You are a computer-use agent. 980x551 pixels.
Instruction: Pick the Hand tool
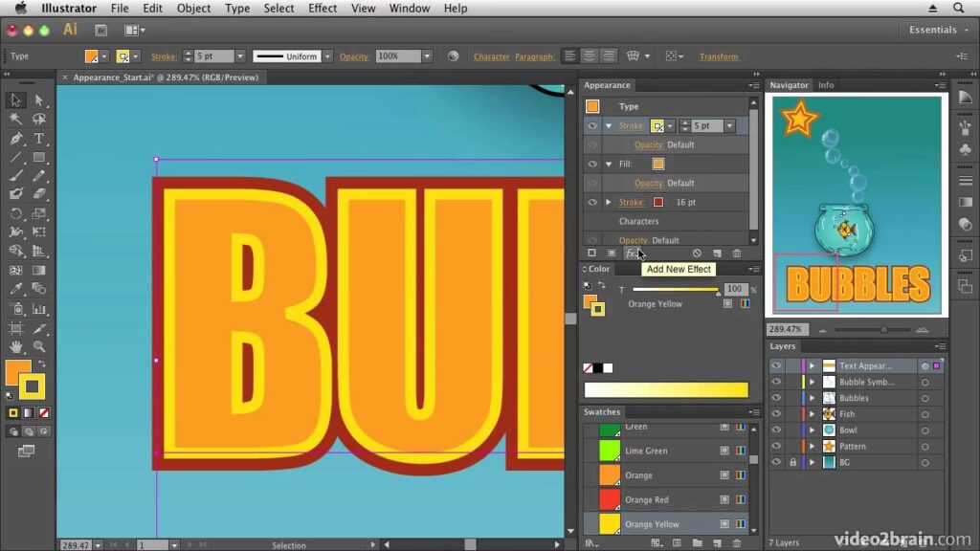[x=16, y=347]
